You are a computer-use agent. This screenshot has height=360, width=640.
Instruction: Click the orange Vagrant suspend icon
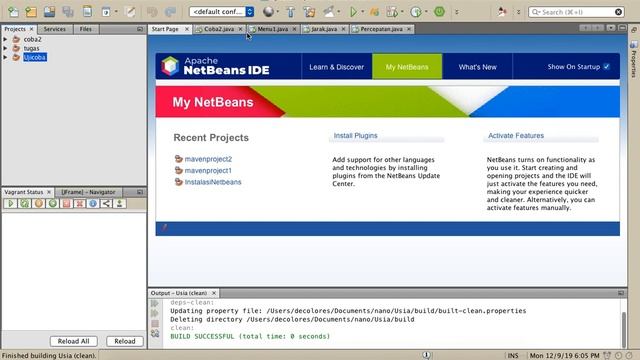coord(39,203)
